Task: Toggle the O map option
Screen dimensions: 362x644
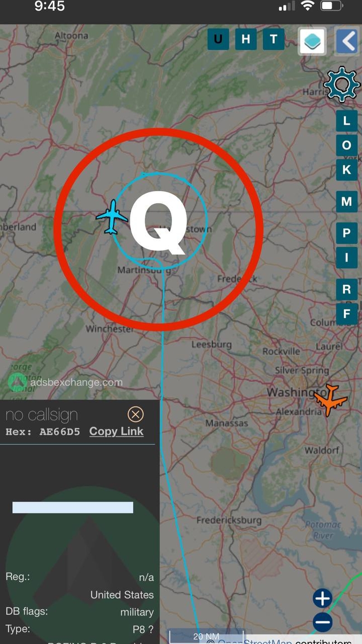Action: 347,145
